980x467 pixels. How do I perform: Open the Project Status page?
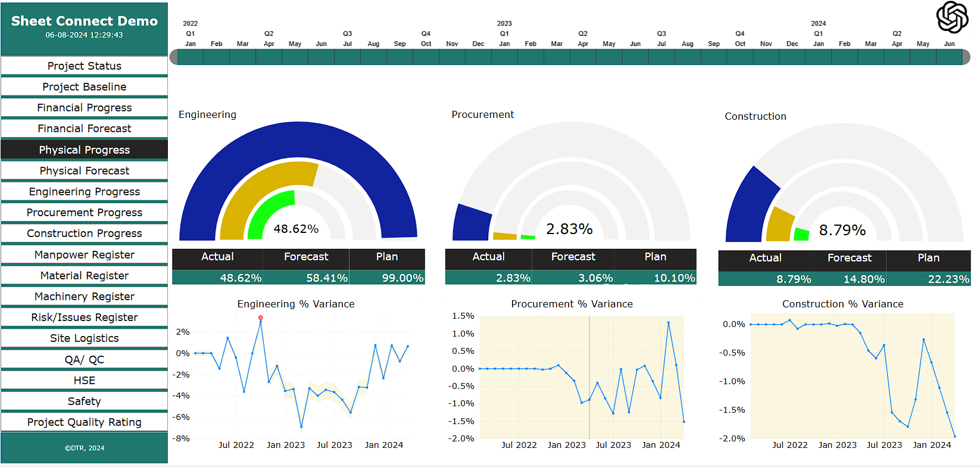point(84,66)
